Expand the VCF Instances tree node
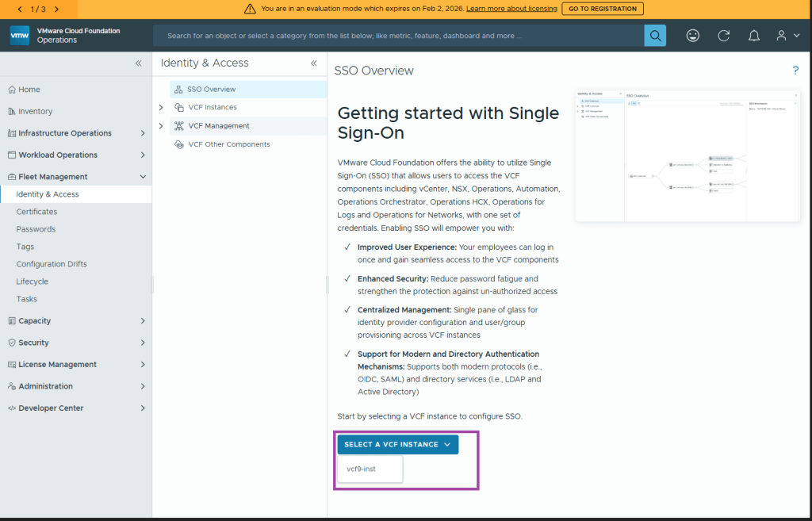The width and height of the screenshot is (812, 521). pos(161,107)
